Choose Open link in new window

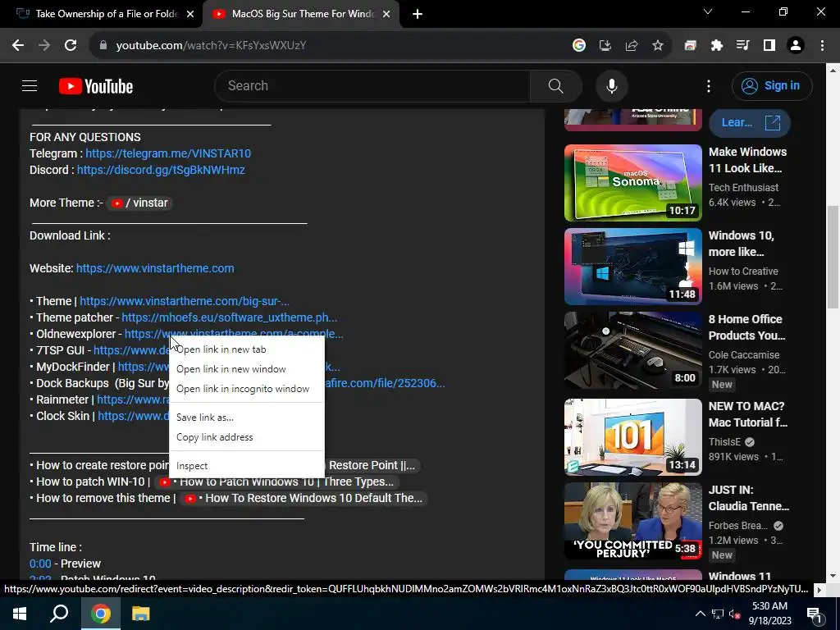tap(246, 369)
